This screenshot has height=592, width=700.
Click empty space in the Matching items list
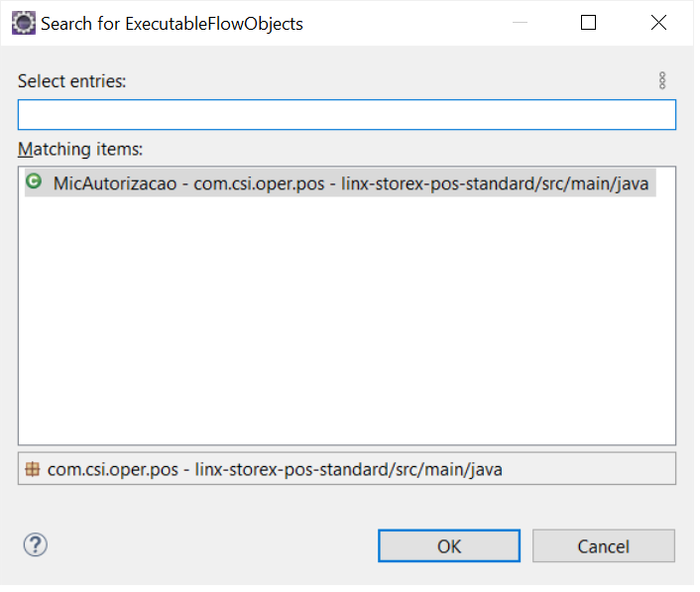346,327
